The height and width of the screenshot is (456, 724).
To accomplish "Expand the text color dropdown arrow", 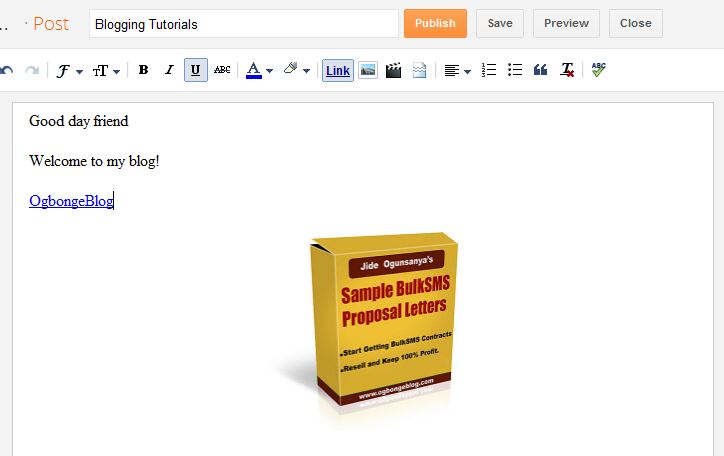I will click(x=270, y=71).
